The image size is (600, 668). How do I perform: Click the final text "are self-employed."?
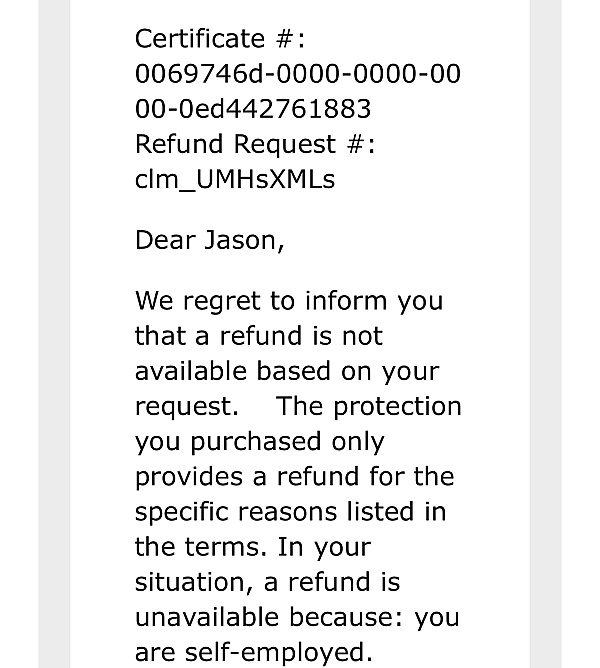pyautogui.click(x=254, y=653)
